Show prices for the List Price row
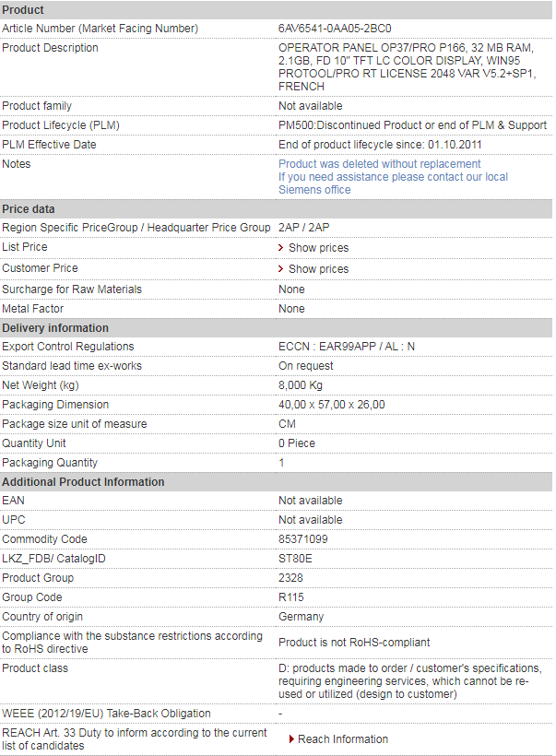556x756 pixels. click(318, 248)
